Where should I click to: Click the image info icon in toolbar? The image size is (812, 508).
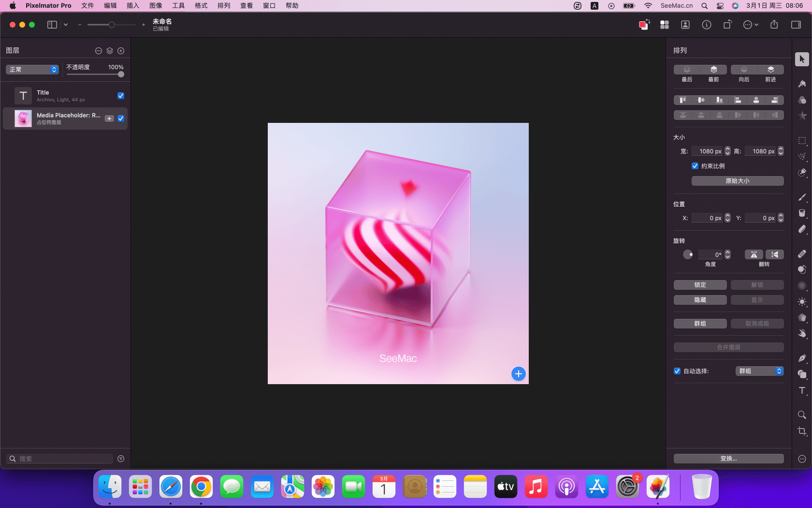[x=707, y=25]
